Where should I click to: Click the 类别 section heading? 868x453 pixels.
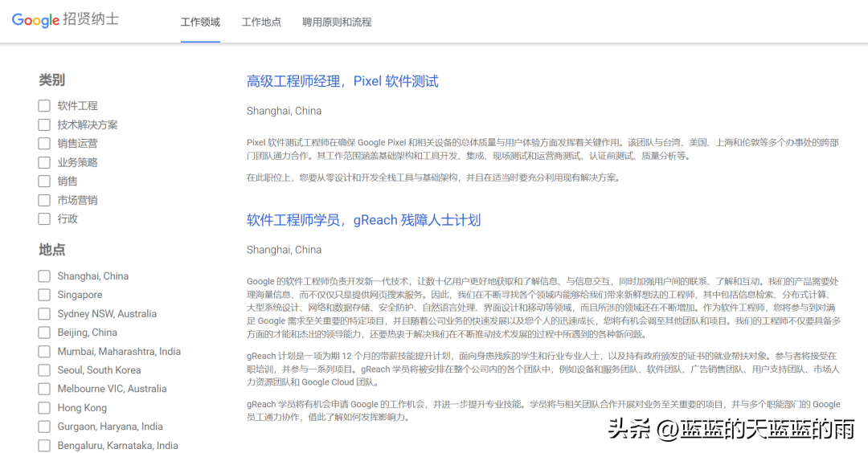coord(51,80)
